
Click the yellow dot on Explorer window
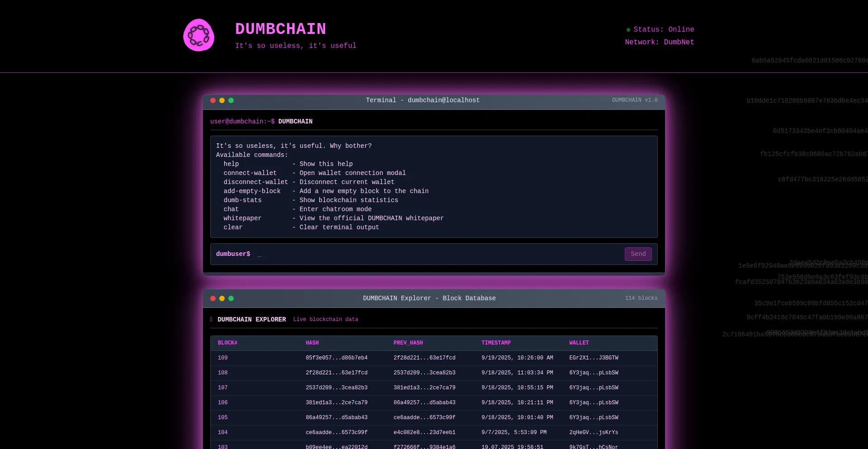pyautogui.click(x=222, y=298)
